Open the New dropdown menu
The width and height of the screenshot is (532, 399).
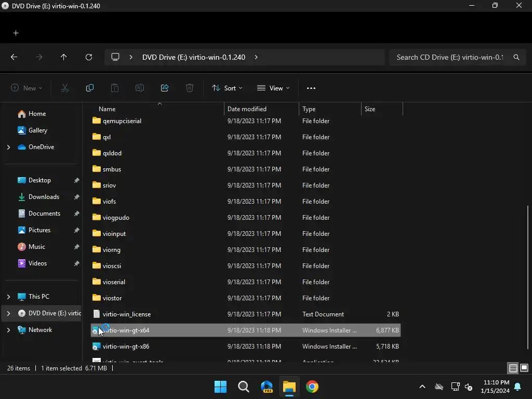(27, 88)
